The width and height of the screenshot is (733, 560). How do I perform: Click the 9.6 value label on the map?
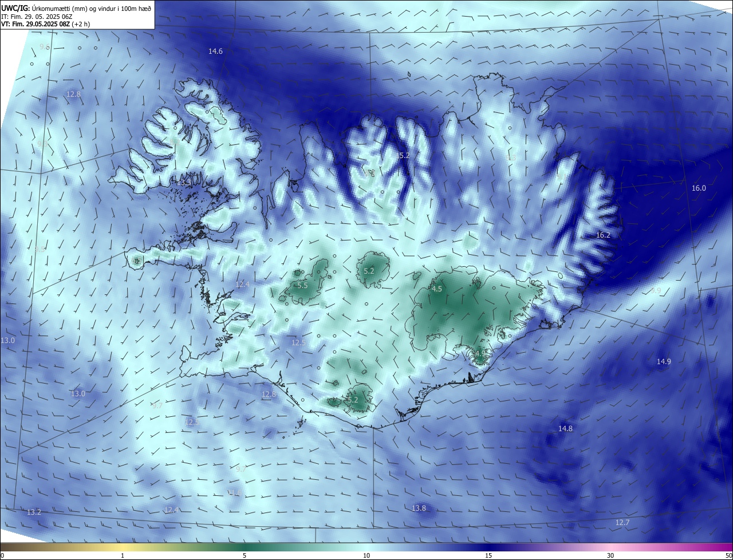click(44, 46)
